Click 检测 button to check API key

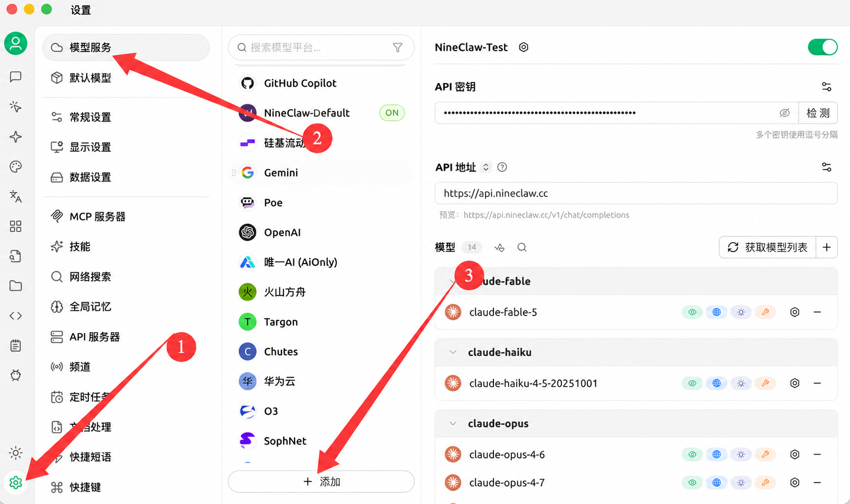(x=818, y=113)
